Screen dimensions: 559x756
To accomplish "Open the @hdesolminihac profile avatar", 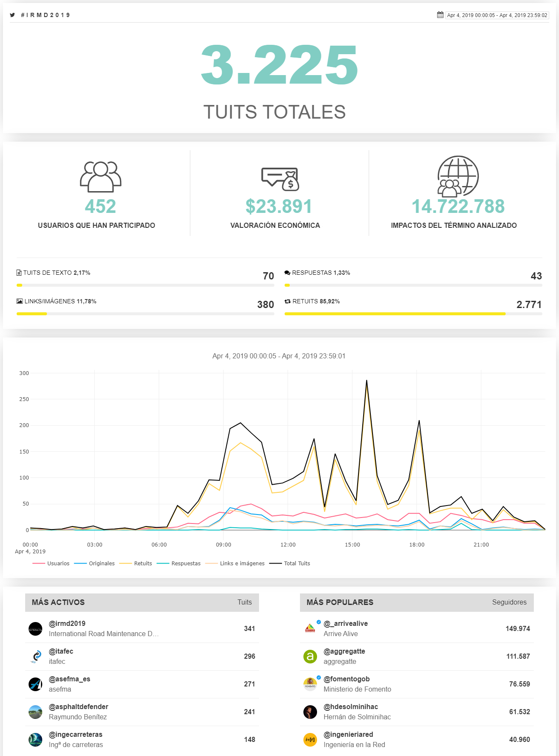I will click(310, 712).
